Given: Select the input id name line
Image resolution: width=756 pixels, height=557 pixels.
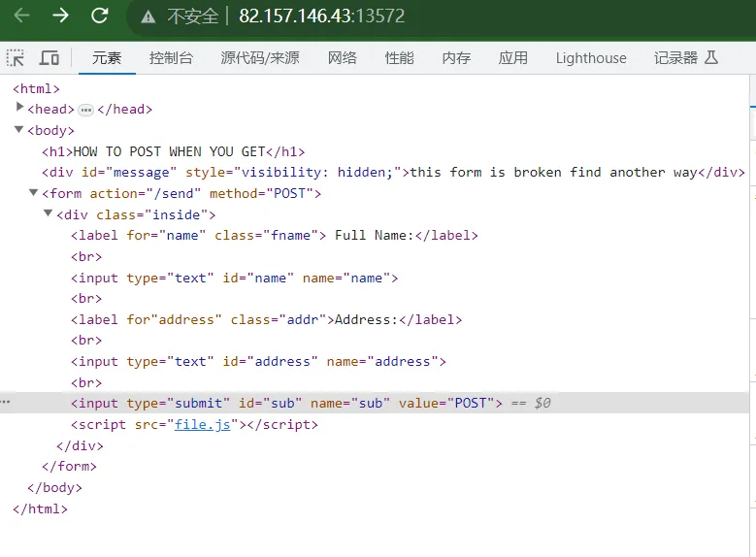Looking at the screenshot, I should 234,278.
